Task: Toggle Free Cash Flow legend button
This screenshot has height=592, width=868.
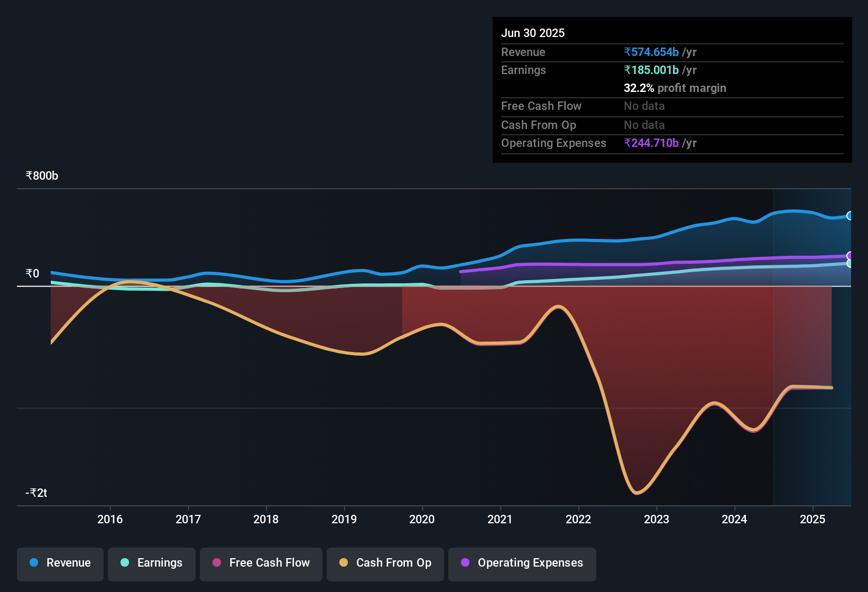Action: click(x=261, y=563)
